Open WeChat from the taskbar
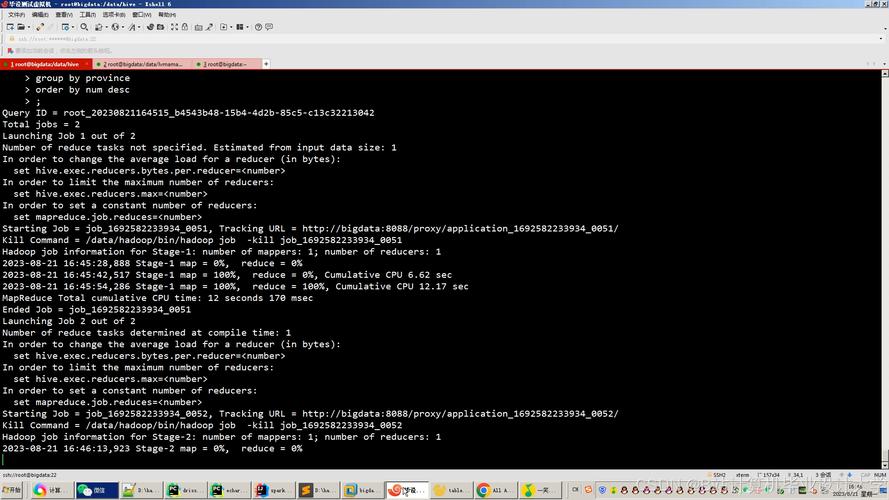This screenshot has height=500, width=889. [x=92, y=490]
